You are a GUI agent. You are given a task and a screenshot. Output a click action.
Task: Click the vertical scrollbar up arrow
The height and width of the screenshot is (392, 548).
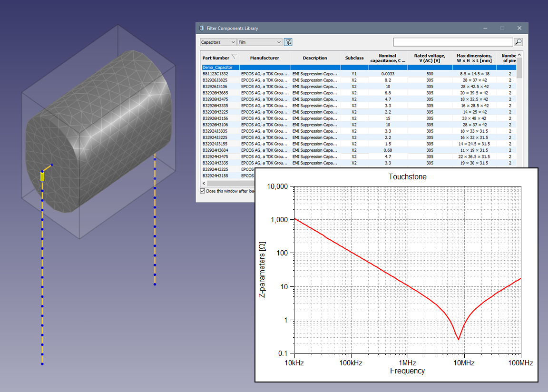519,54
